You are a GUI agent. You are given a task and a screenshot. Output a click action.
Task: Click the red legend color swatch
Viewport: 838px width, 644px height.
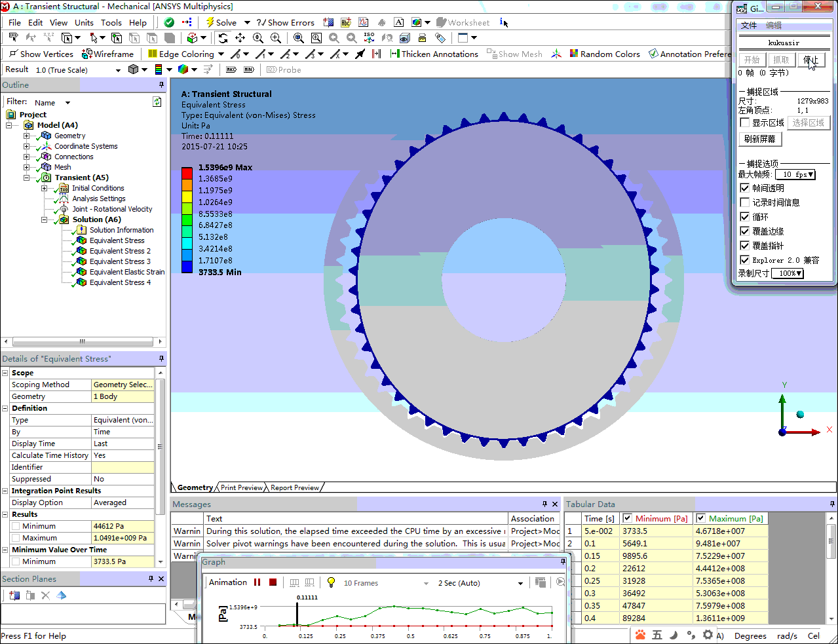click(187, 173)
